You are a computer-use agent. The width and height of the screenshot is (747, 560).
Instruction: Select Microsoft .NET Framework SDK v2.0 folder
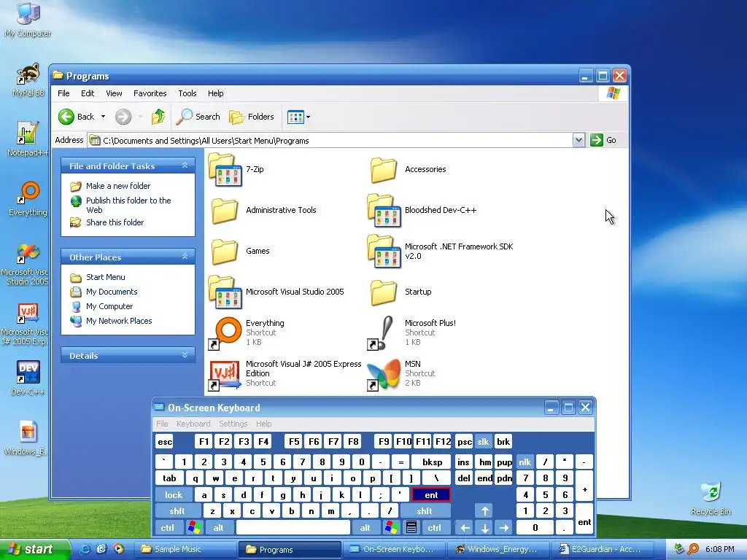click(384, 251)
